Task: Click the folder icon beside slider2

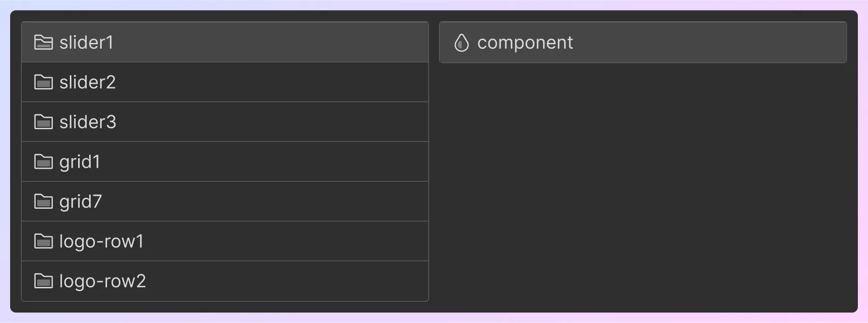Action: point(44,82)
